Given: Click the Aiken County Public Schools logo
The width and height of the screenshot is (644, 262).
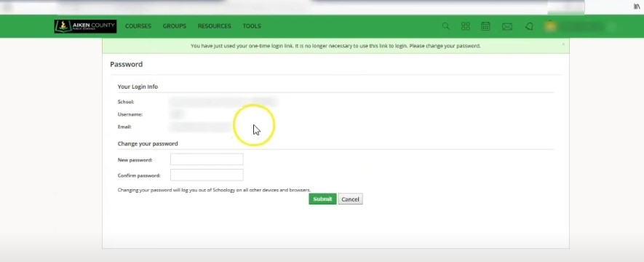Looking at the screenshot, I should (x=85, y=26).
